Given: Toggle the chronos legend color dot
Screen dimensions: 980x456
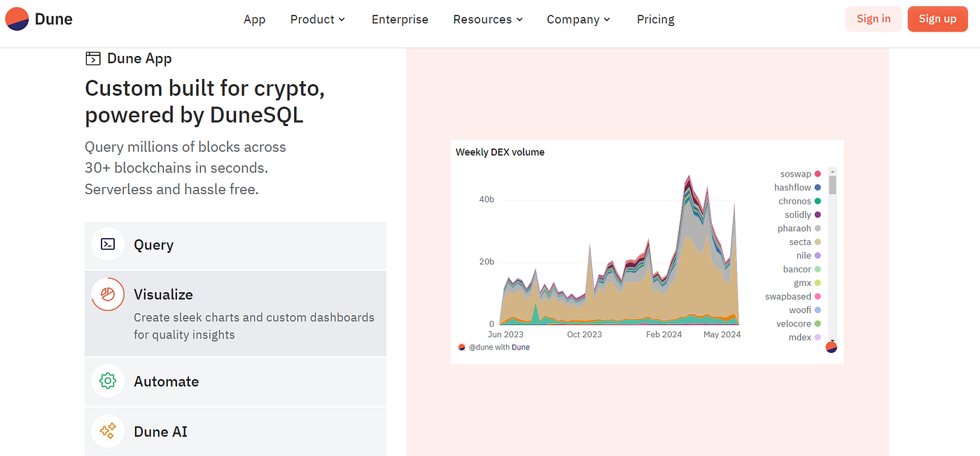Looking at the screenshot, I should pyautogui.click(x=818, y=201).
